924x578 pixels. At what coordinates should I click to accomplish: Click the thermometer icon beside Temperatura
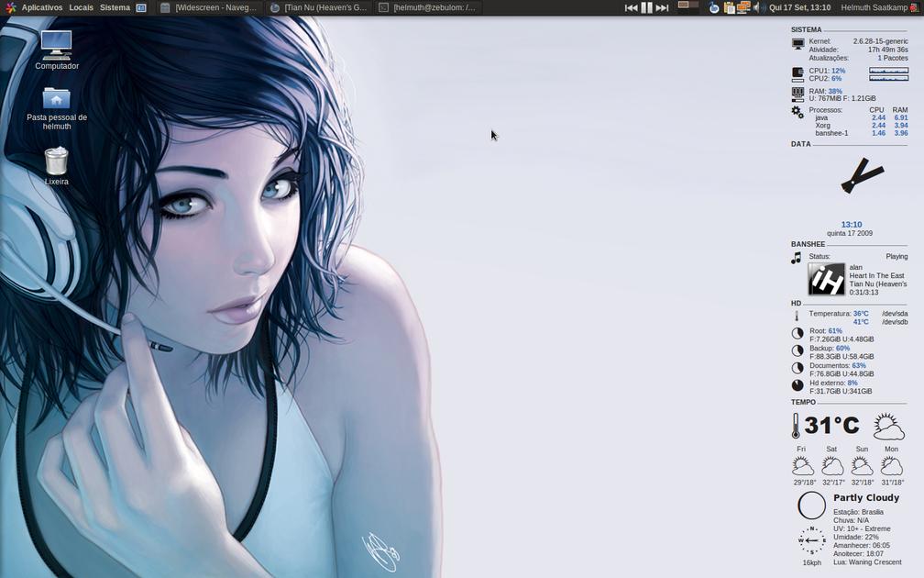(x=796, y=317)
